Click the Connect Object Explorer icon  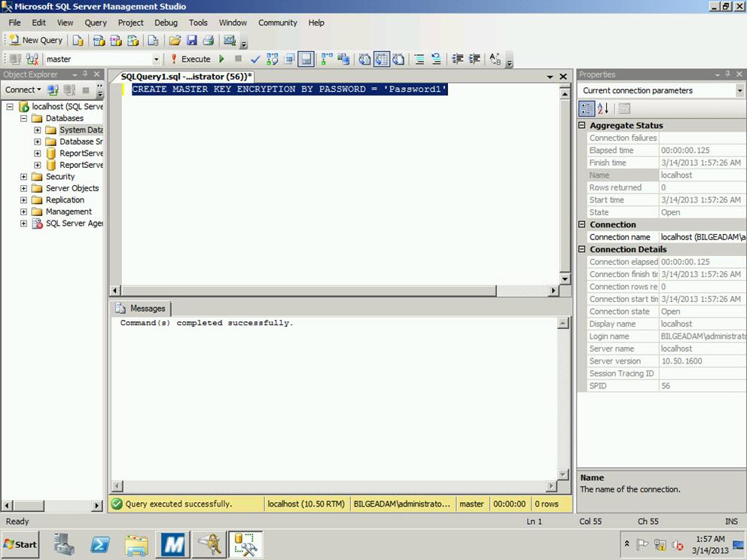coord(53,90)
